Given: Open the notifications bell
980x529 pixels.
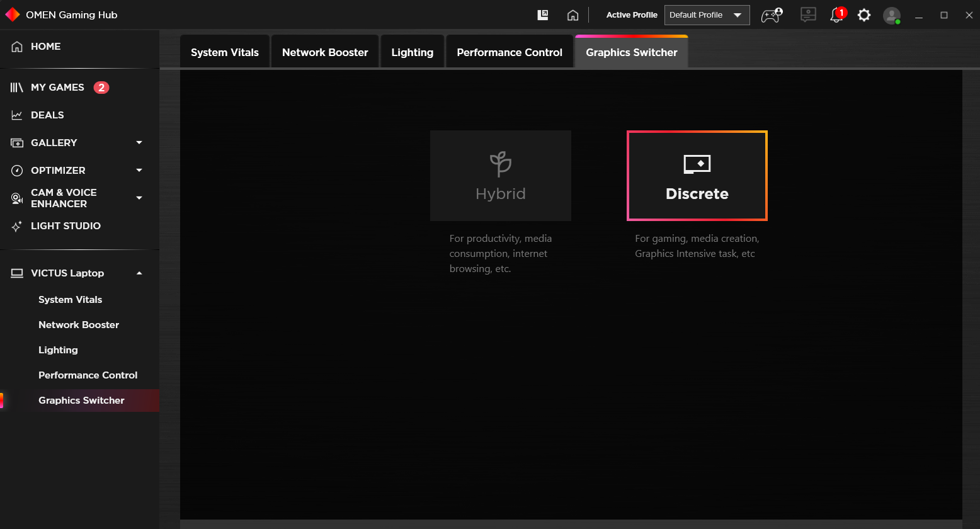Looking at the screenshot, I should [x=838, y=15].
